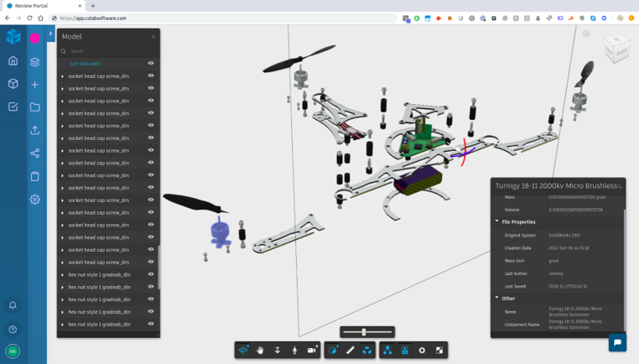This screenshot has width=639, height=364.
Task: Select the Measure ruler tool
Action: 350,350
